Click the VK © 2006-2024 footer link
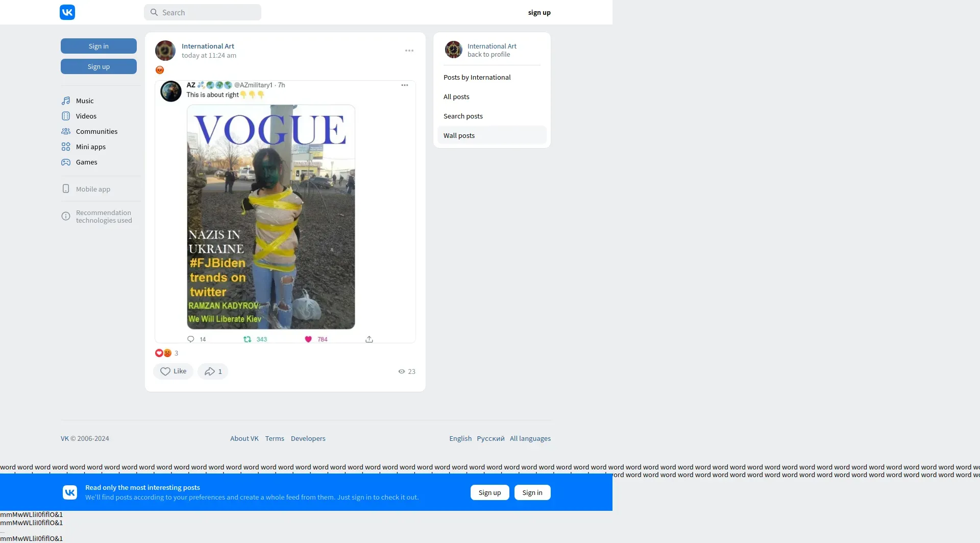 point(85,438)
